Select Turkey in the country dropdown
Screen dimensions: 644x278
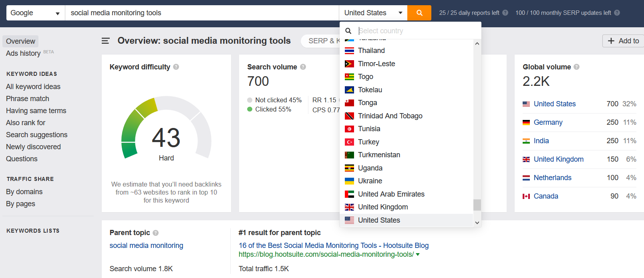coord(368,142)
